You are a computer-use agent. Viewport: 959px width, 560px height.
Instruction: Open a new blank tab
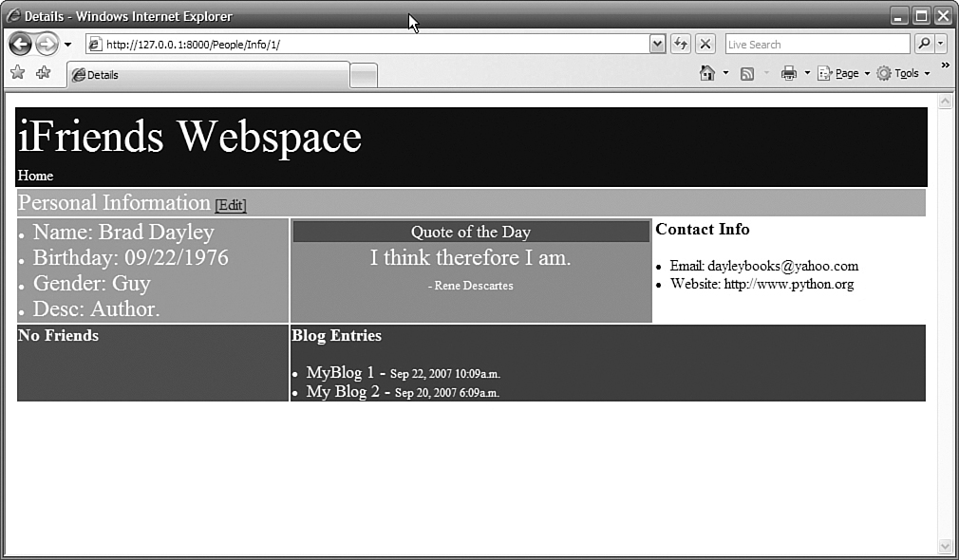click(x=364, y=75)
